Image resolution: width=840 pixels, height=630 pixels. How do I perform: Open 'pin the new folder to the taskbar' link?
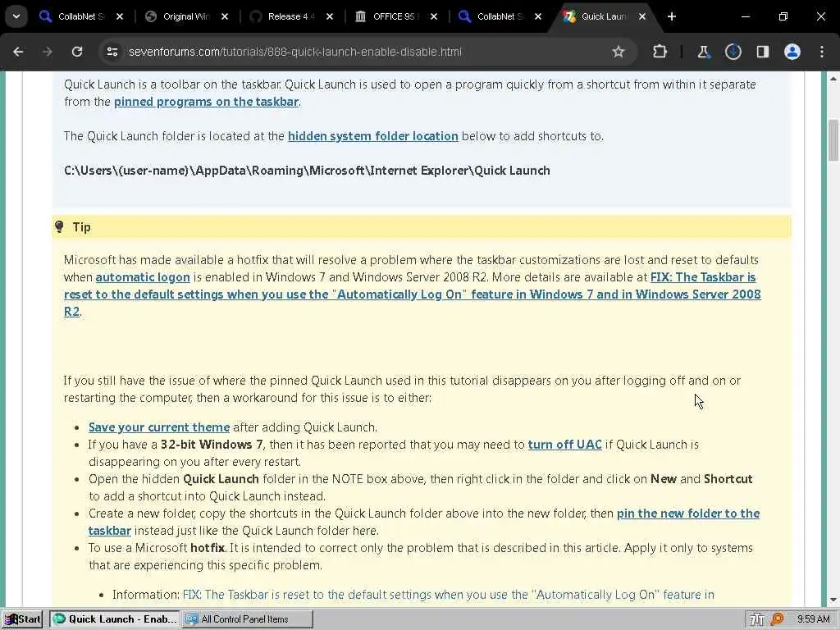click(688, 514)
